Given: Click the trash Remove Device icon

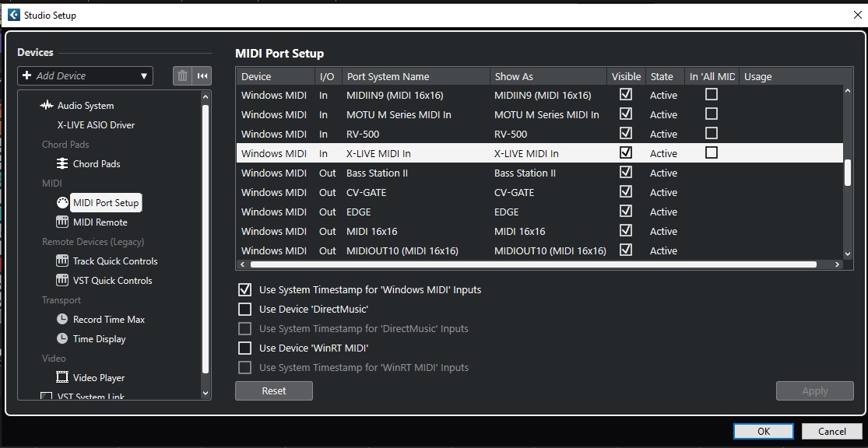Looking at the screenshot, I should [x=183, y=75].
